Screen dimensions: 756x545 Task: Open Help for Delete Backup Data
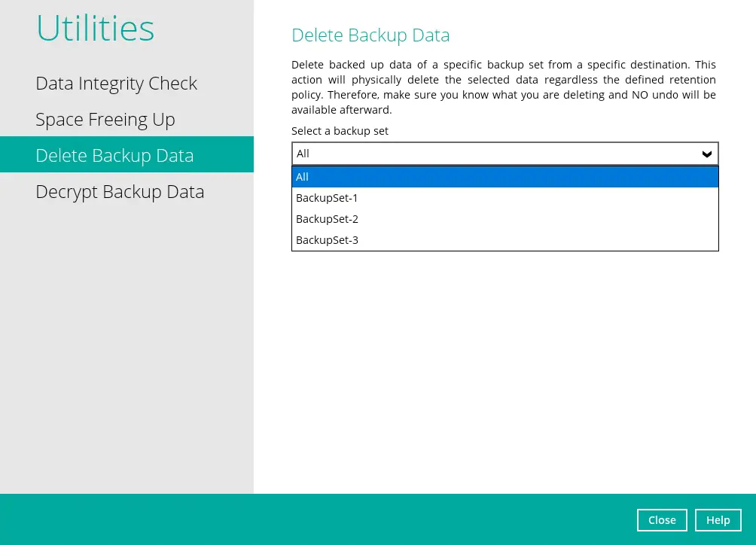coord(718,519)
